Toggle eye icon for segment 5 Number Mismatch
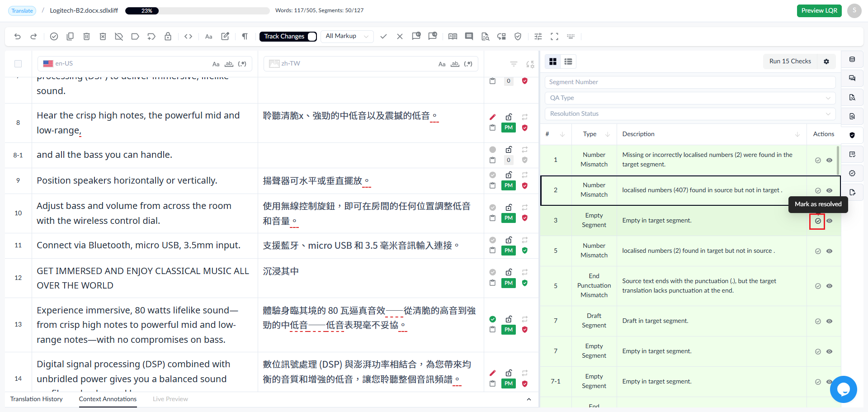The width and height of the screenshot is (868, 412). [829, 251]
